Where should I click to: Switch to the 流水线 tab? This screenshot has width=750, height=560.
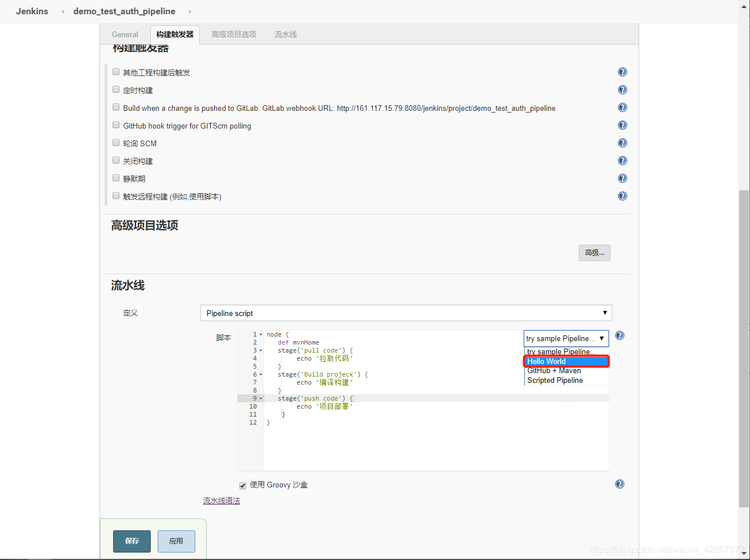click(286, 34)
